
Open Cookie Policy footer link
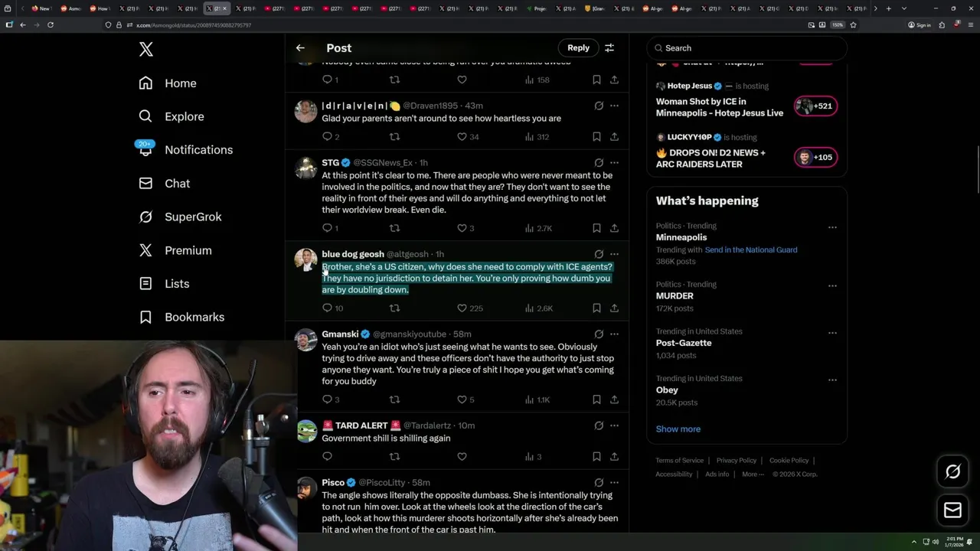[x=789, y=461]
